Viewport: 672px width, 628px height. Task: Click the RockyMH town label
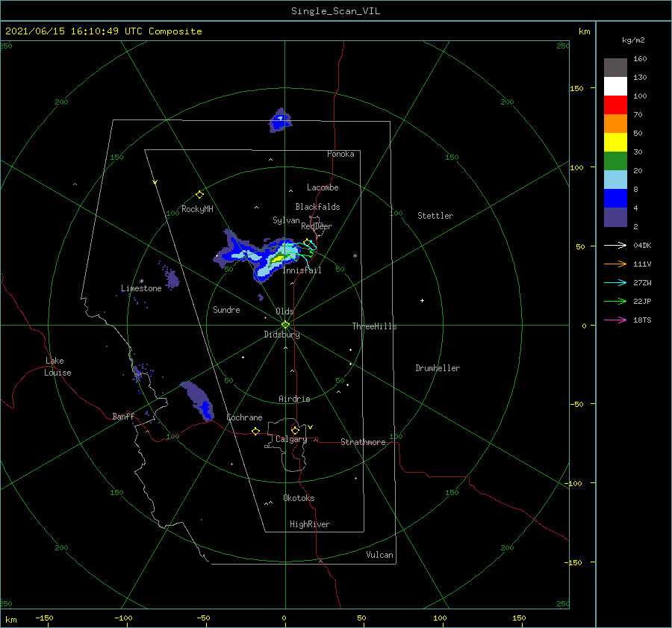(197, 209)
